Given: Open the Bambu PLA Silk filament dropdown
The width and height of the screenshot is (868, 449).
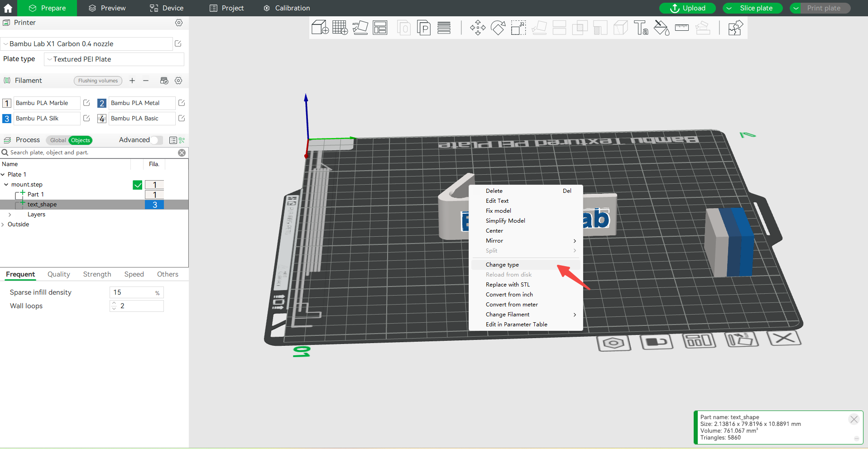Looking at the screenshot, I should tap(47, 119).
